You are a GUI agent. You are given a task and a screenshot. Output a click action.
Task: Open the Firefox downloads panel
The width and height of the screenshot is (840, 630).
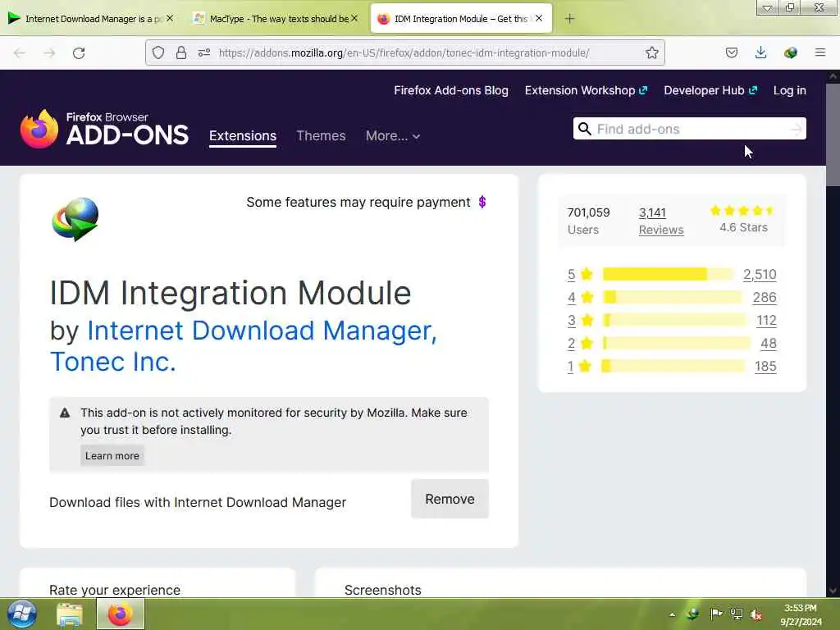click(760, 52)
